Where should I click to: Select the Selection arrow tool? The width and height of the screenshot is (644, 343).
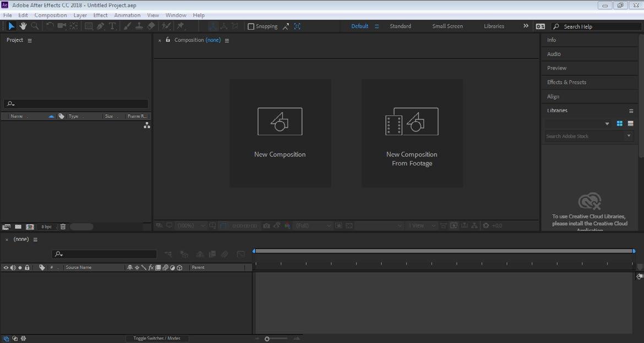point(11,26)
